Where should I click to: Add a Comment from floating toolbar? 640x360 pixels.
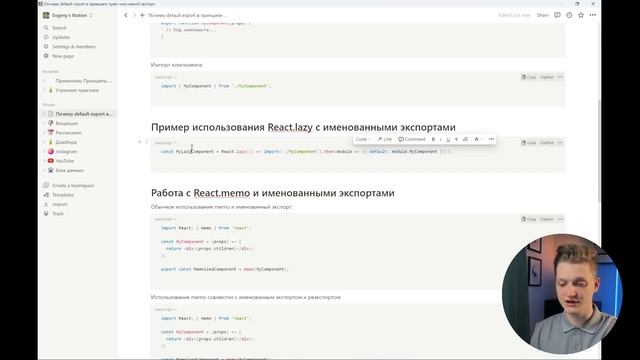[x=412, y=139]
